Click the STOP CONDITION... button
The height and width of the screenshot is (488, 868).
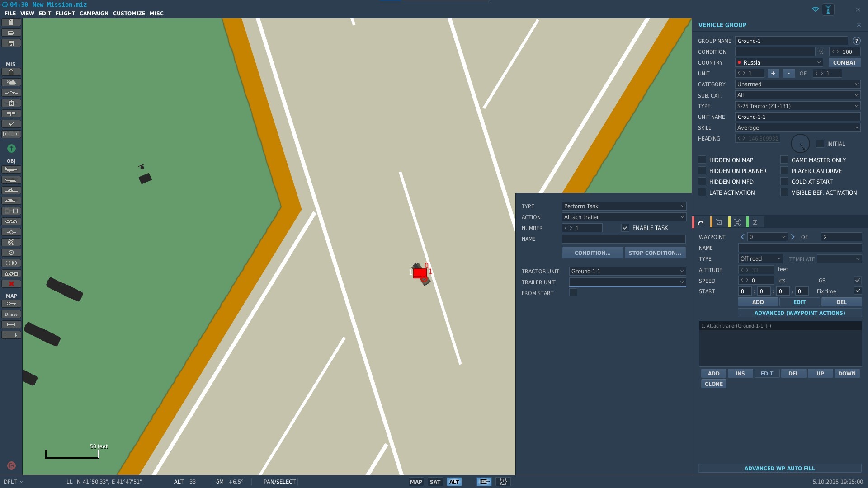coord(655,253)
